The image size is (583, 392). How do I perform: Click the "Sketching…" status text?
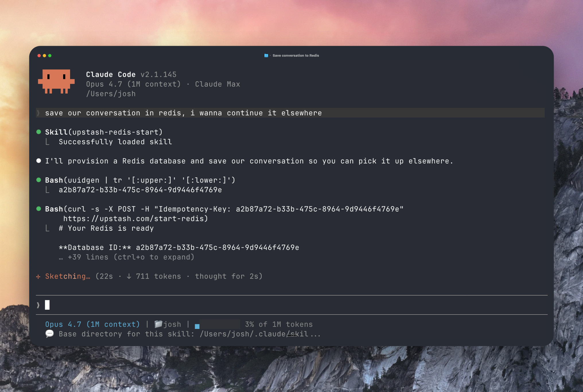coord(68,276)
